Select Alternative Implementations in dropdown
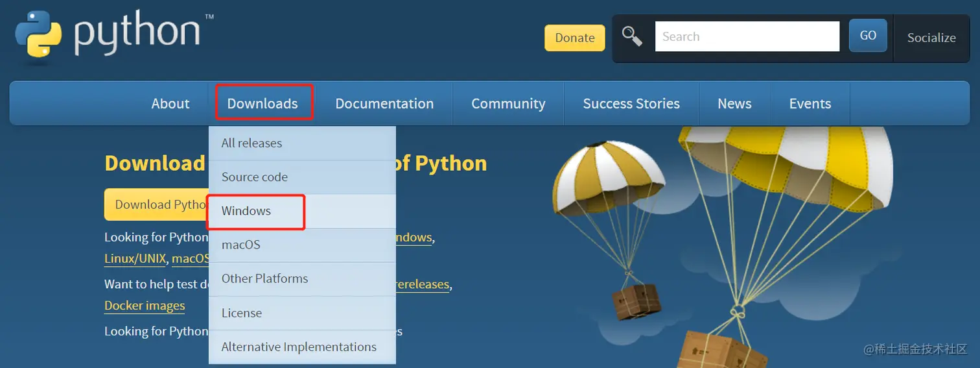Image resolution: width=980 pixels, height=368 pixels. coord(302,347)
